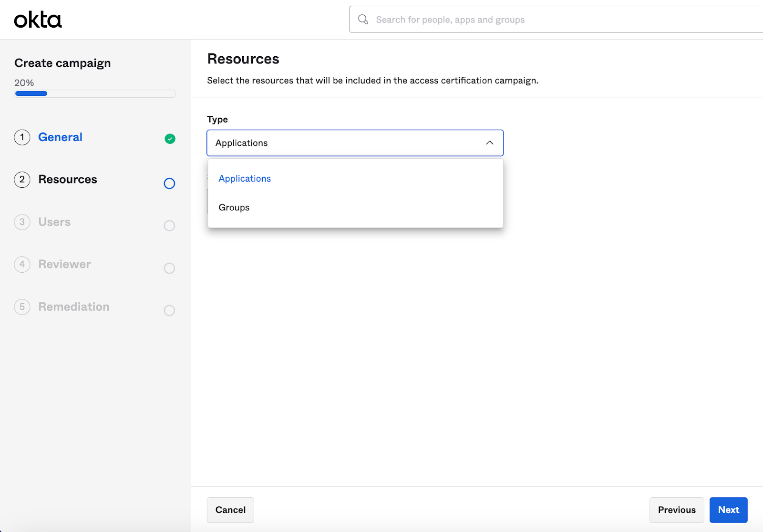Click the Okta logo
Screen dimensions: 763x532
(38, 20)
